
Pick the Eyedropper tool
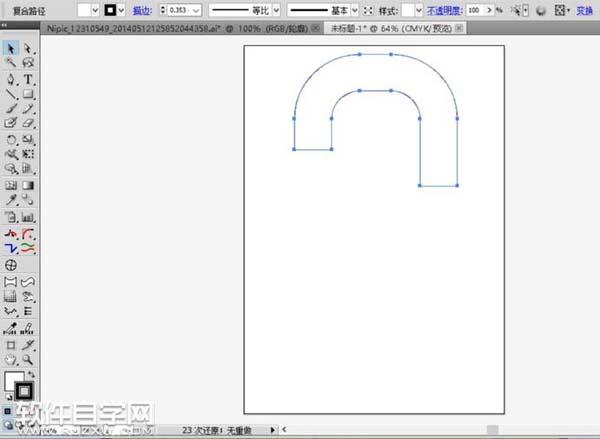click(11, 200)
